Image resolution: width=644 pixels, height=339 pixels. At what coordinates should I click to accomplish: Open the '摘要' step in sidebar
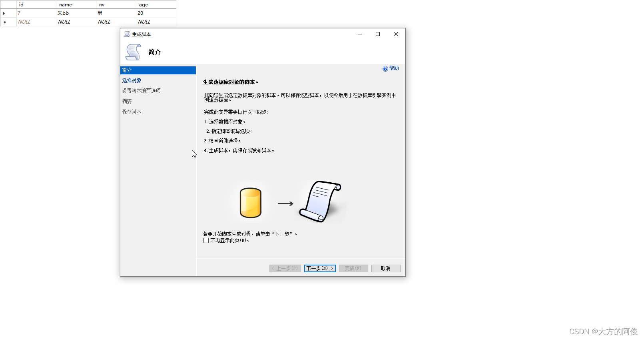click(x=127, y=102)
